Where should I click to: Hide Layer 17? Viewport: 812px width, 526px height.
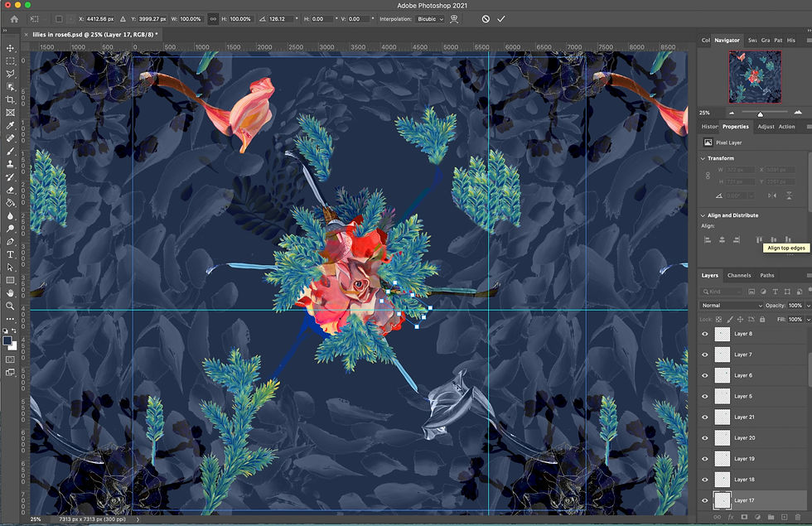pyautogui.click(x=705, y=500)
